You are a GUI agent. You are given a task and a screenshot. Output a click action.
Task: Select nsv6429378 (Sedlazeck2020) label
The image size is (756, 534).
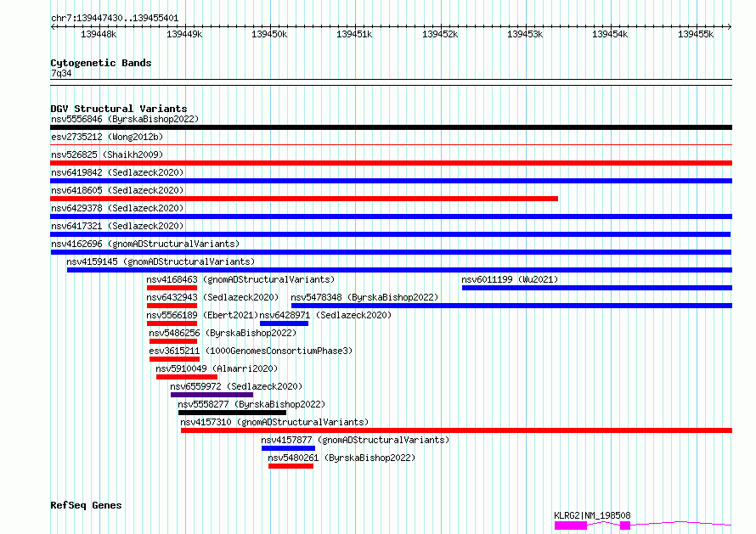click(x=117, y=208)
